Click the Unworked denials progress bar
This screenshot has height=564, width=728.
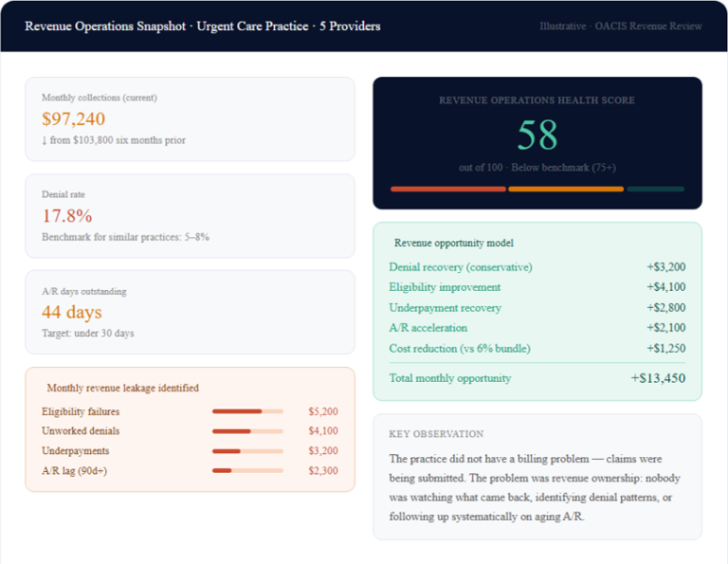(247, 431)
